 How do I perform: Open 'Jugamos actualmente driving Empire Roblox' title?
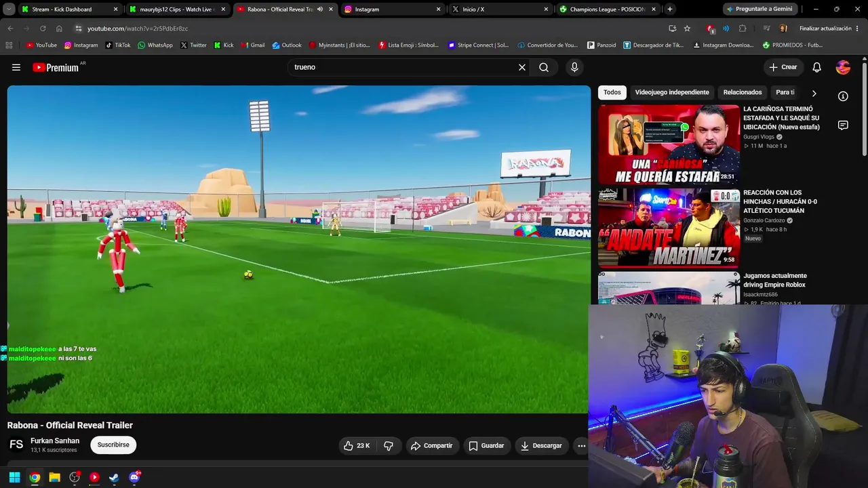click(775, 281)
